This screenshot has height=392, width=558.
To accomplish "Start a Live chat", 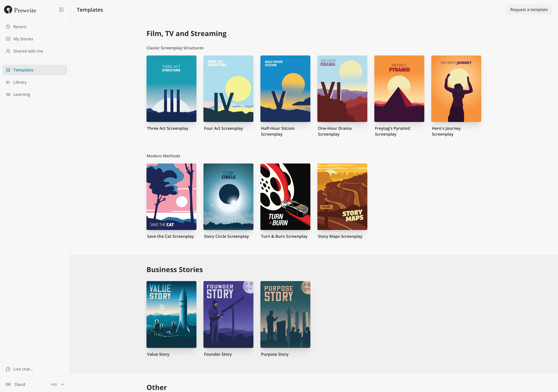I will (35, 369).
